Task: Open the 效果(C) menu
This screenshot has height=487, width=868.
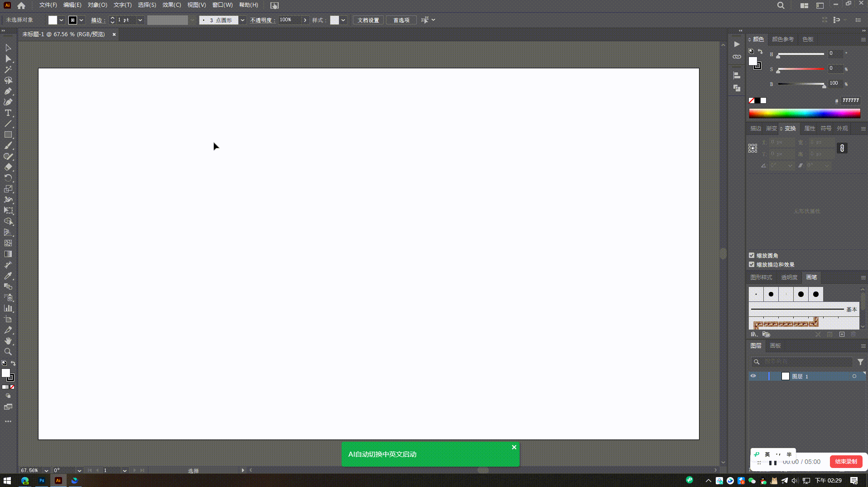Action: coord(172,5)
